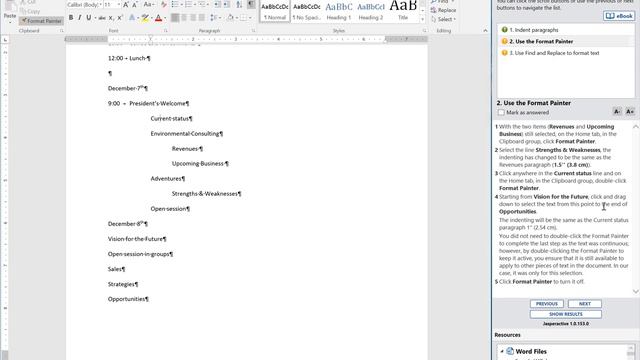Open Clipboard pane dialog launcher
The width and height of the screenshot is (640, 360).
pos(62,31)
